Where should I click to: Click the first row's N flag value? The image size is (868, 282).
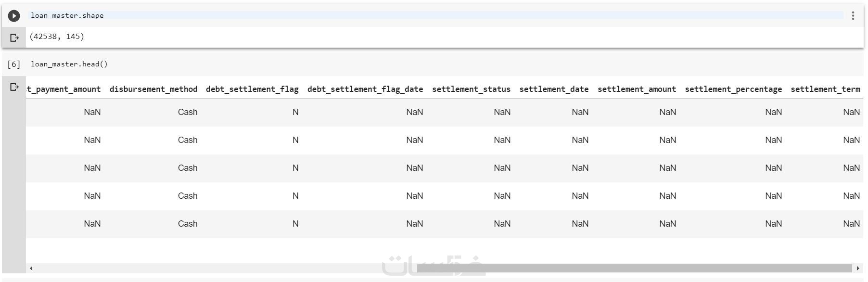click(295, 112)
